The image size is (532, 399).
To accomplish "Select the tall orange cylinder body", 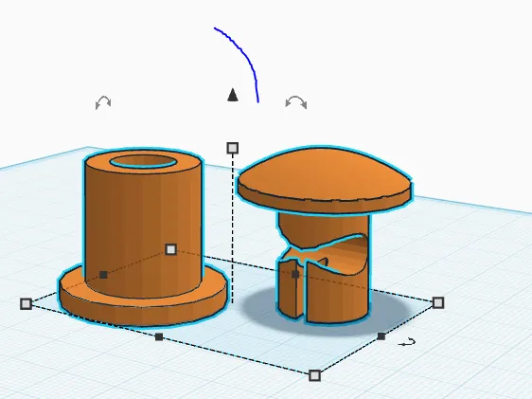I will pyautogui.click(x=143, y=224).
